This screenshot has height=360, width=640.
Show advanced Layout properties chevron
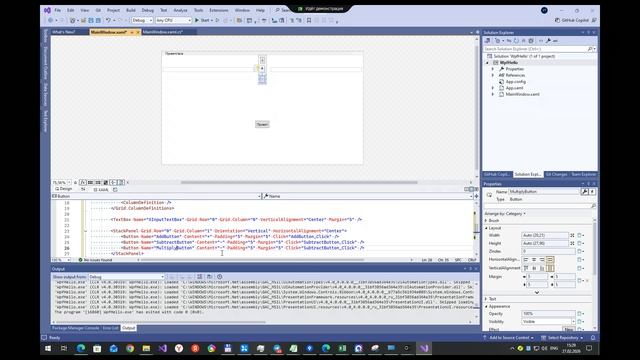coord(537,292)
